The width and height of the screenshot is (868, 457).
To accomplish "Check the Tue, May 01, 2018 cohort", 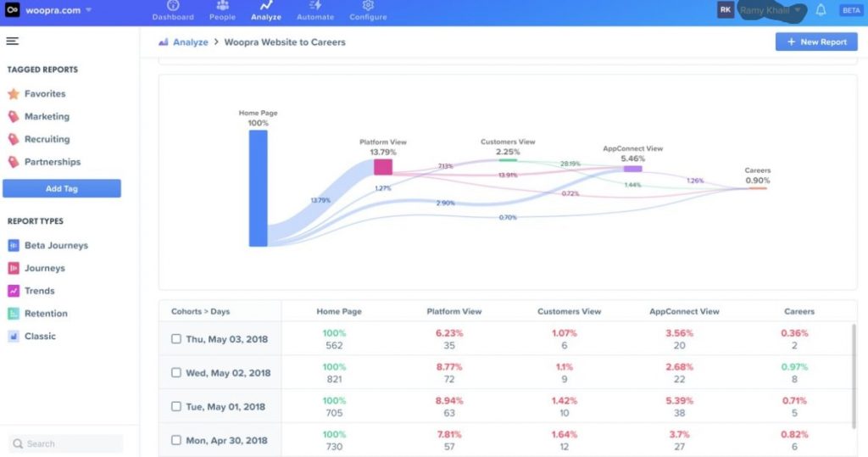I will pos(176,407).
